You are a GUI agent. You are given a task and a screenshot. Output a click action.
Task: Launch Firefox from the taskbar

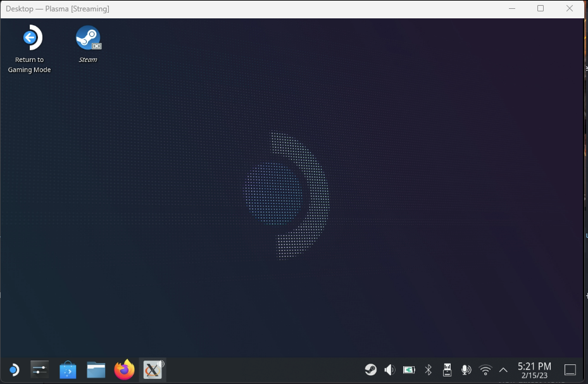pyautogui.click(x=124, y=369)
